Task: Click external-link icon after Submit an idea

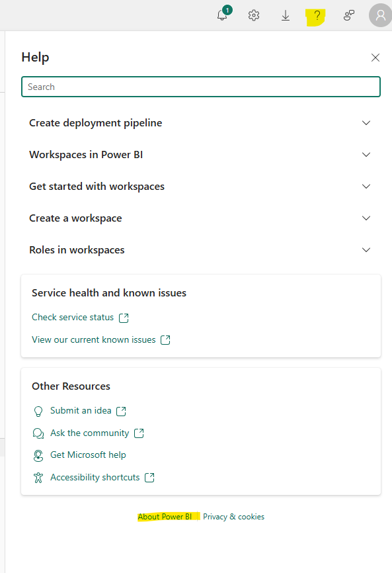Action: 121,412
